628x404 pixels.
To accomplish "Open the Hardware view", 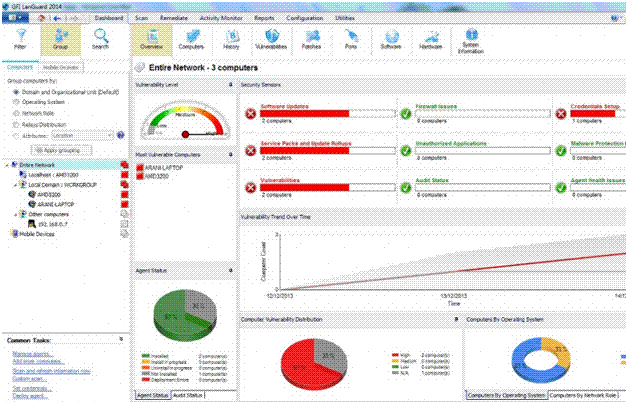I will pyautogui.click(x=431, y=39).
